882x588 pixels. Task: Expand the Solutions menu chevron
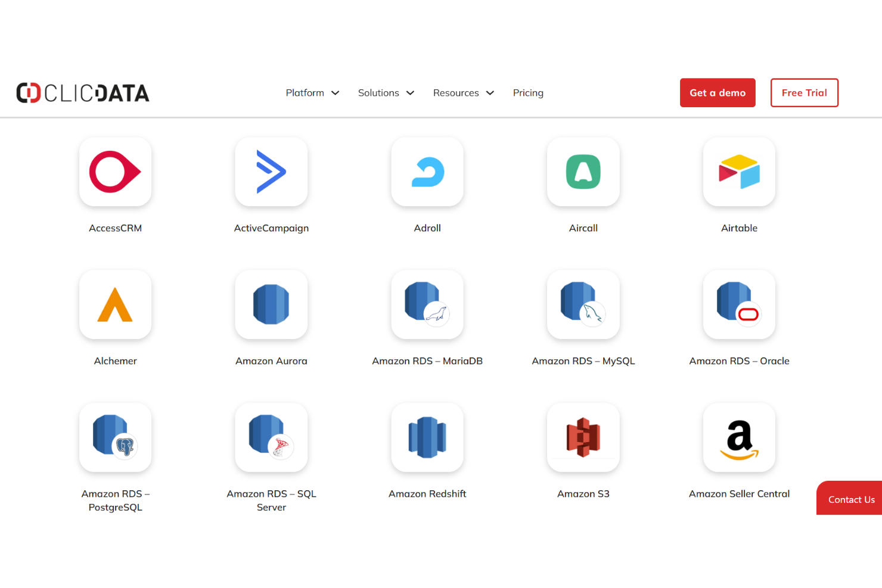click(x=410, y=93)
